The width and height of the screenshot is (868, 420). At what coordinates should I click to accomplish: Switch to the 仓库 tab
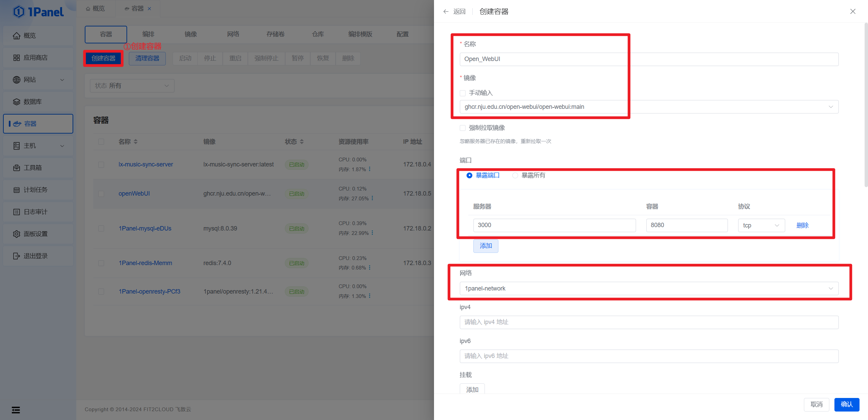click(x=318, y=34)
